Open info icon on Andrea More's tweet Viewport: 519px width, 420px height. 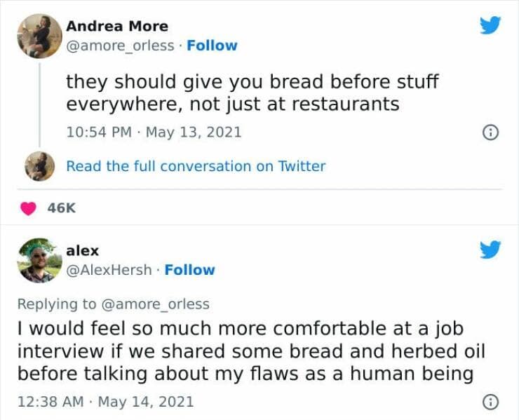click(x=492, y=133)
